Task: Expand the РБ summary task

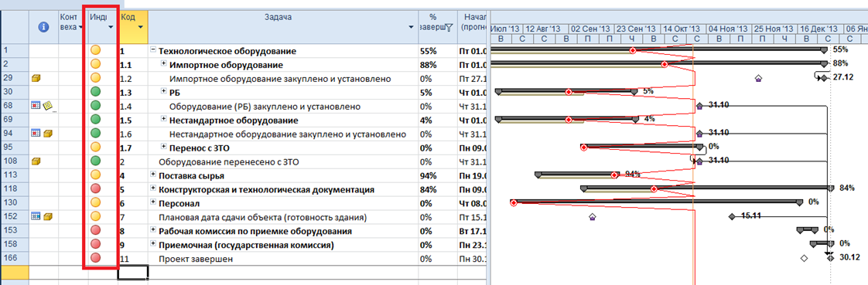Action: click(164, 92)
